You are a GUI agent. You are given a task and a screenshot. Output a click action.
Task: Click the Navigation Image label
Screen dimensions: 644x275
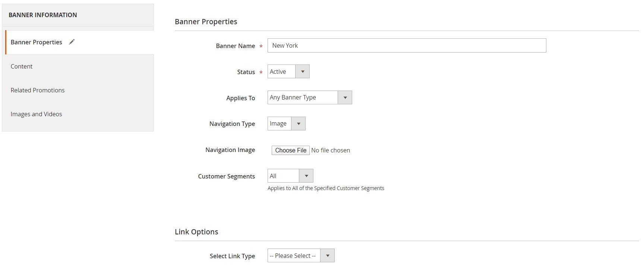tap(230, 150)
